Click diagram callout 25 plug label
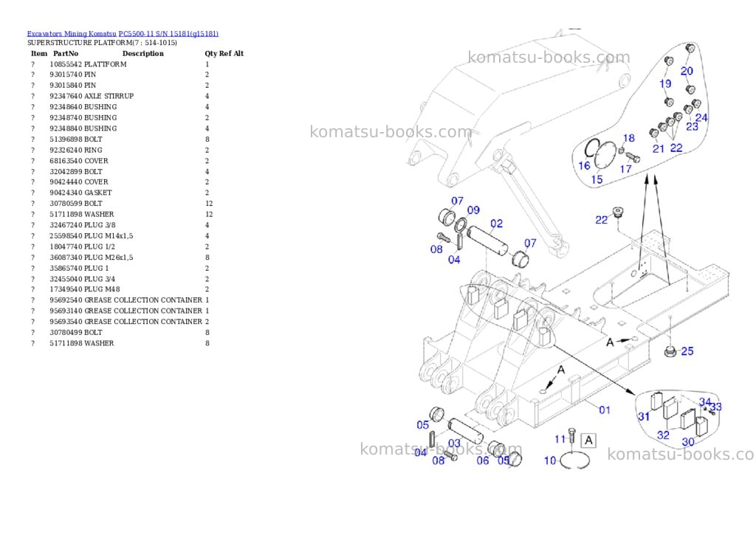Screen dimensions: 756x535 click(687, 351)
